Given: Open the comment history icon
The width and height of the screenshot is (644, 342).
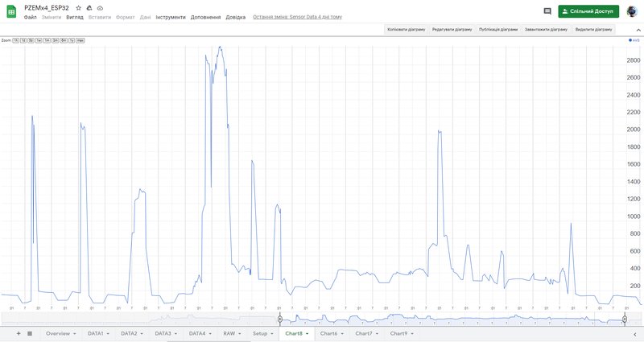Looking at the screenshot, I should click(547, 11).
